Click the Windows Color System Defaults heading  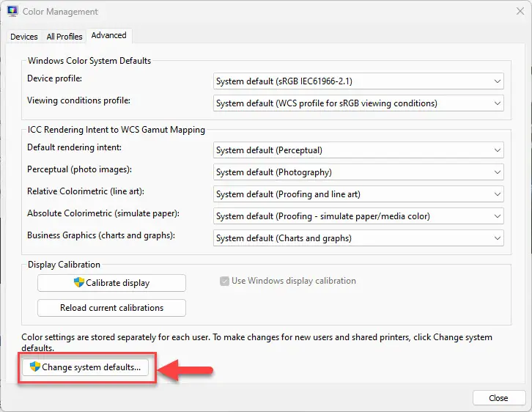coord(89,61)
